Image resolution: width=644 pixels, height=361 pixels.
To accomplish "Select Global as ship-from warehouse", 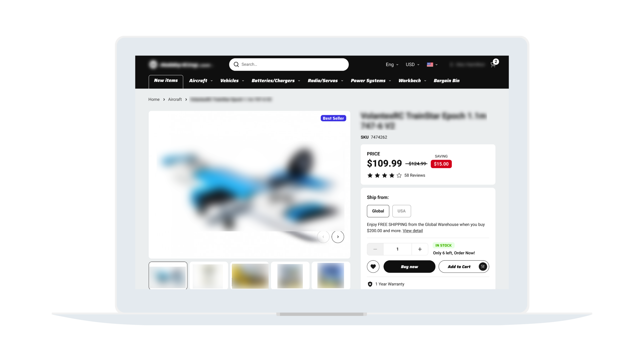I will tap(378, 211).
